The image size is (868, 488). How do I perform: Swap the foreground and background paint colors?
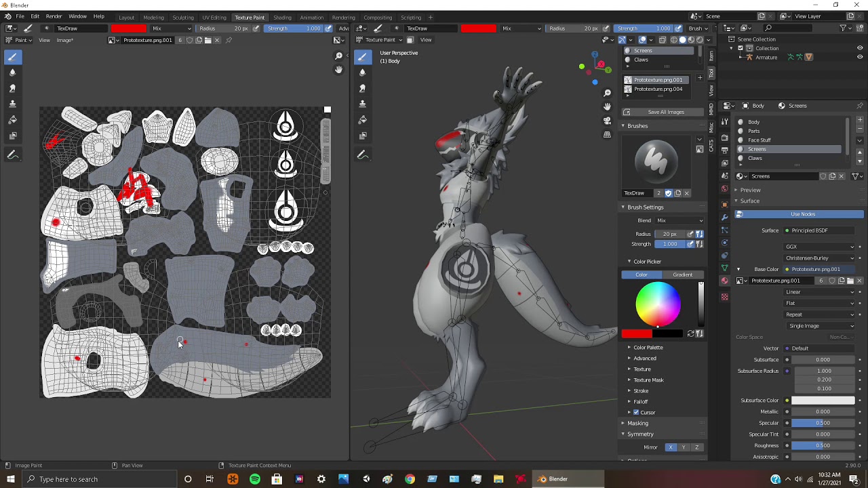pyautogui.click(x=690, y=333)
